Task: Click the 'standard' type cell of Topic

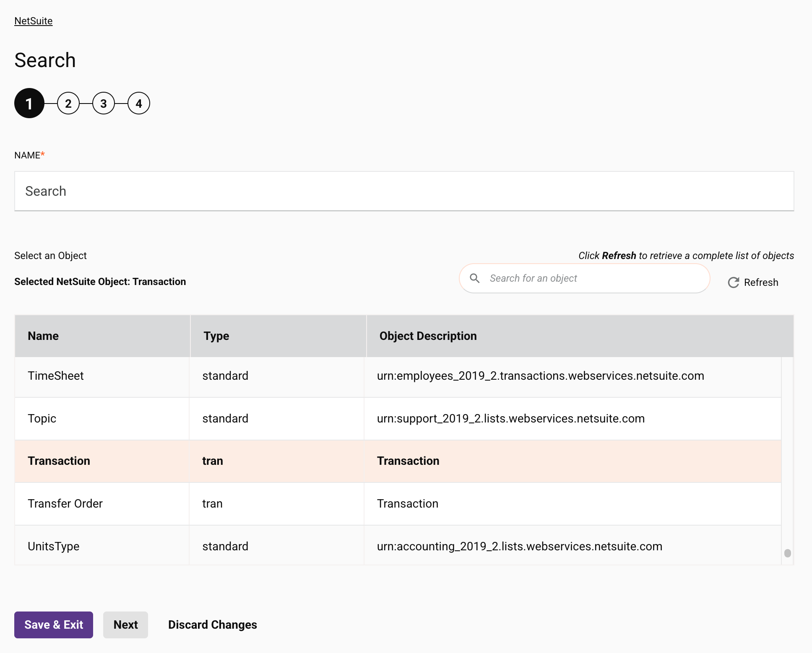Action: [x=277, y=419]
